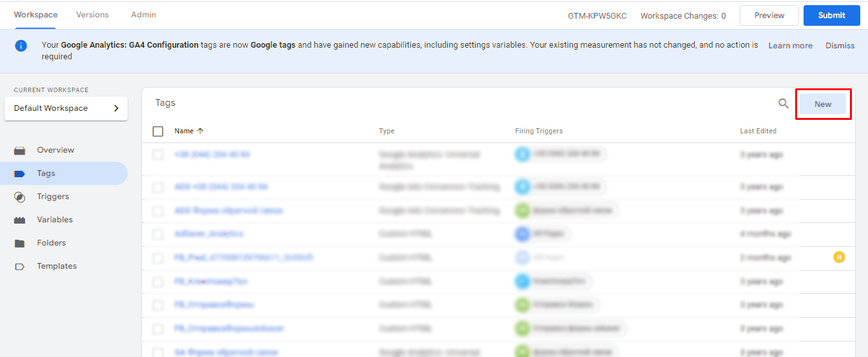Tick the checkbox for AdSaver_Analytics tag

tap(158, 234)
